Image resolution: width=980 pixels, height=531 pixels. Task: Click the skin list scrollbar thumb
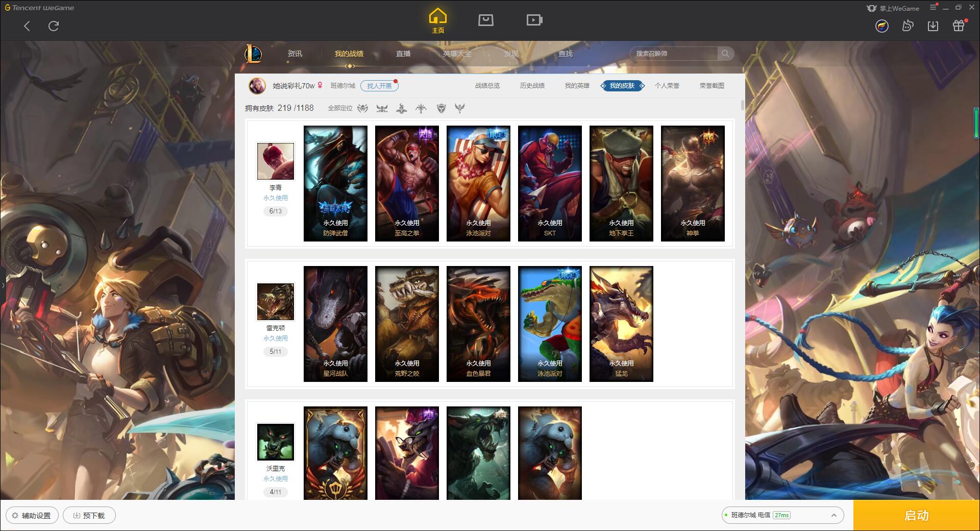[x=742, y=105]
